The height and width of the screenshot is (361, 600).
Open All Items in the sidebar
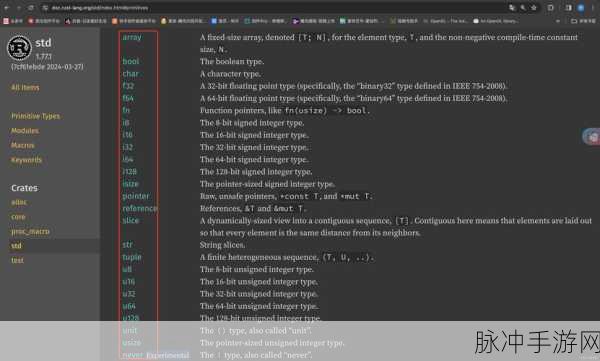[x=25, y=88]
